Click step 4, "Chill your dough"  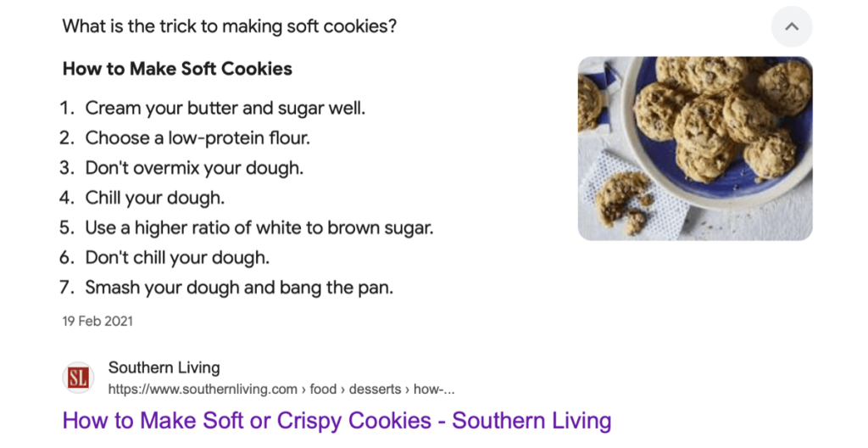[x=154, y=198]
